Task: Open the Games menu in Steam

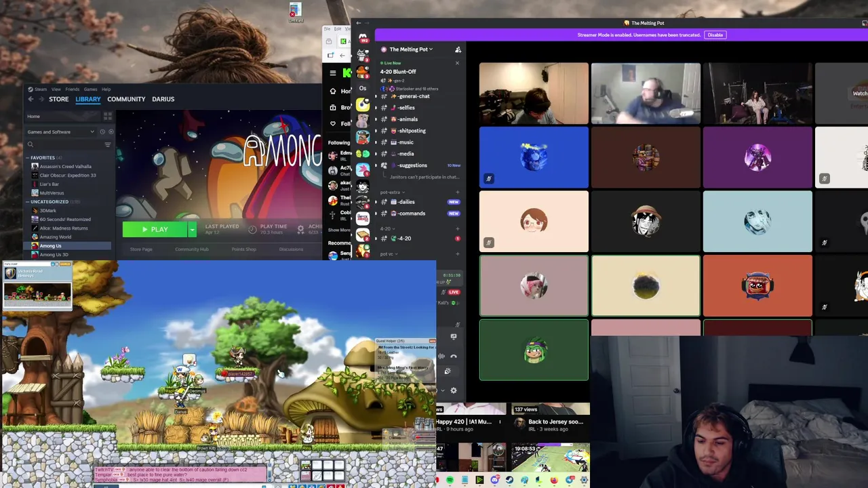Action: click(x=90, y=89)
